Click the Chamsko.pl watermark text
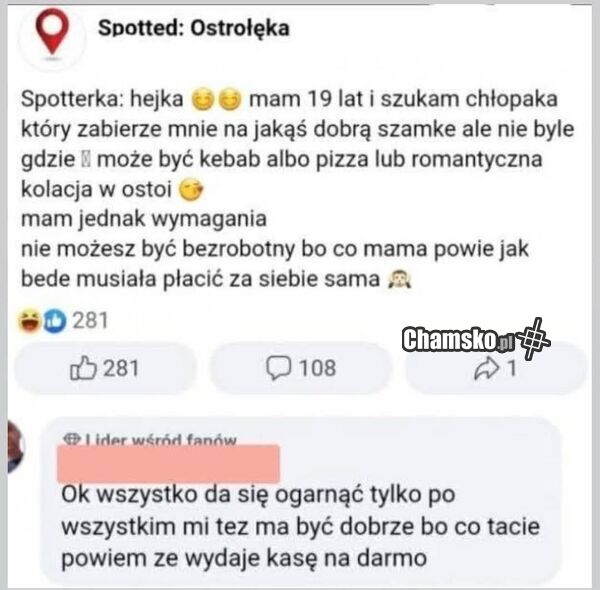The height and width of the screenshot is (590, 600). (x=458, y=340)
